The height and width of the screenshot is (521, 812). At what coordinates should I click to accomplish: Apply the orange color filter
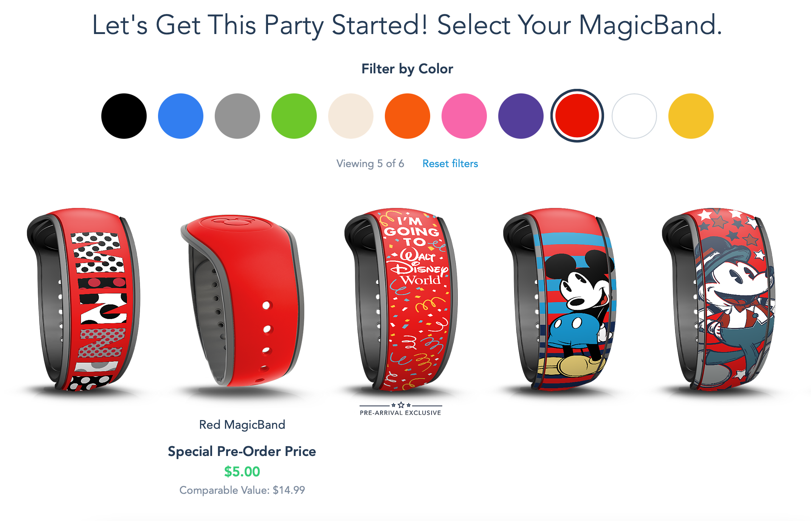408,116
